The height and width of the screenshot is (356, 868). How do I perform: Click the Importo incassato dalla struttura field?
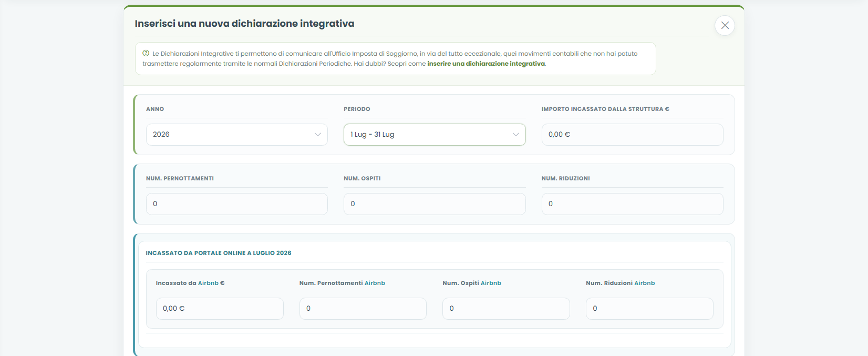[x=632, y=135]
